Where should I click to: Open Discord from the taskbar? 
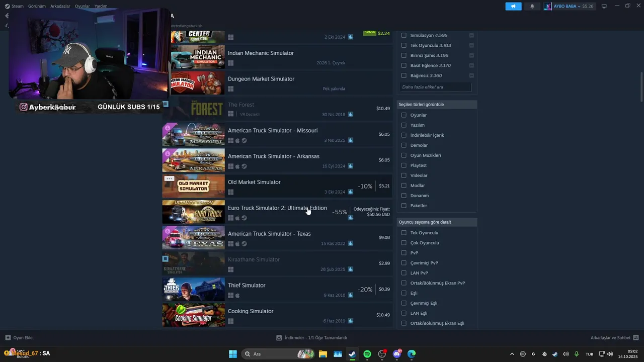(x=397, y=354)
